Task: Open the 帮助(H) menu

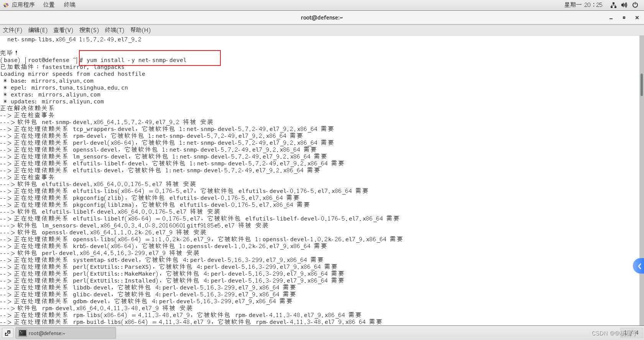Action: [140, 30]
